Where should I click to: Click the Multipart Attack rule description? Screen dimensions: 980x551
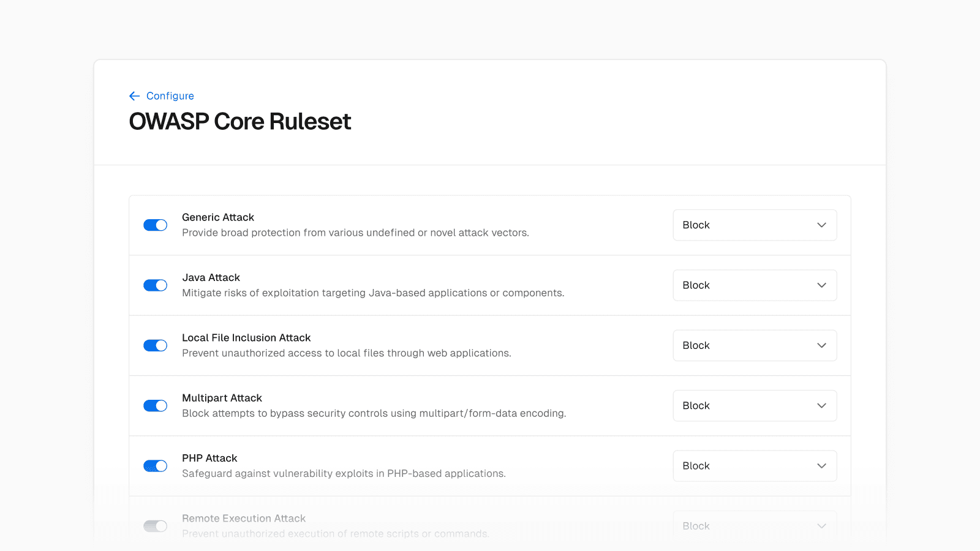coord(374,414)
